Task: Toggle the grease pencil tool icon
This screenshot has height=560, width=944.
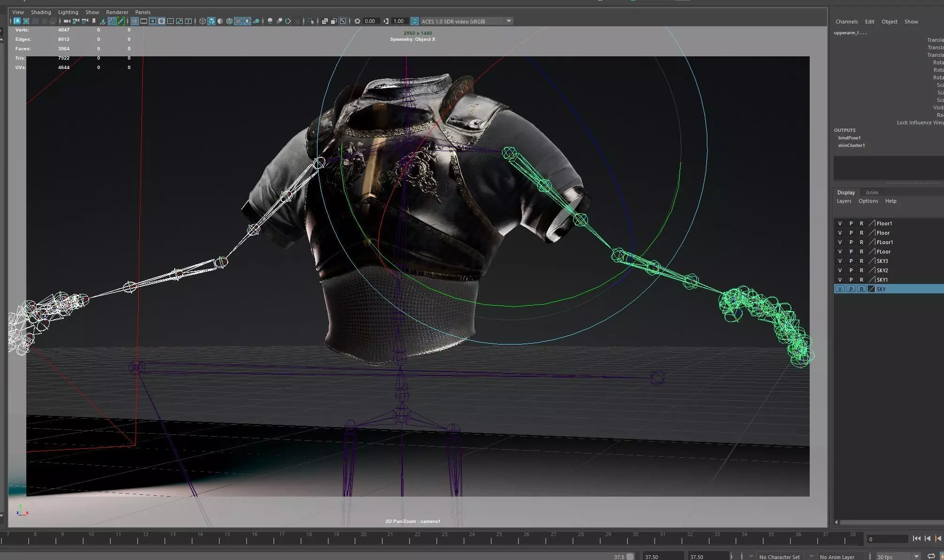Action: [x=120, y=21]
